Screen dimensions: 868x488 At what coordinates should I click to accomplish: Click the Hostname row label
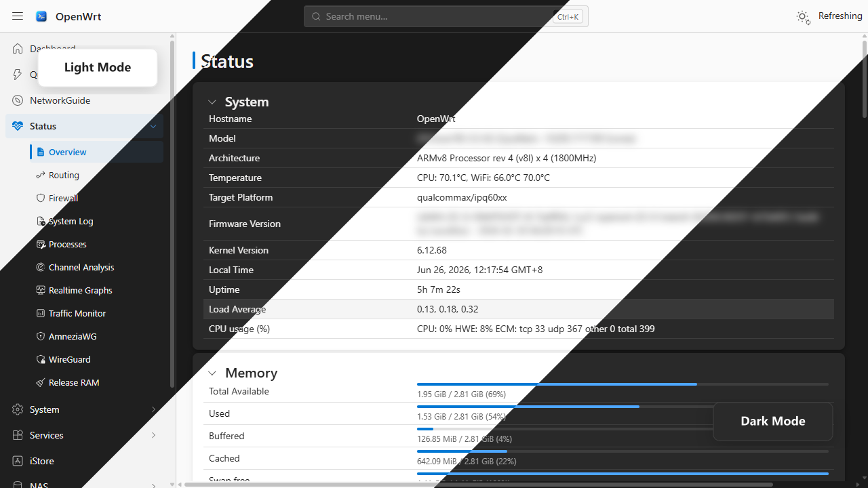(231, 119)
